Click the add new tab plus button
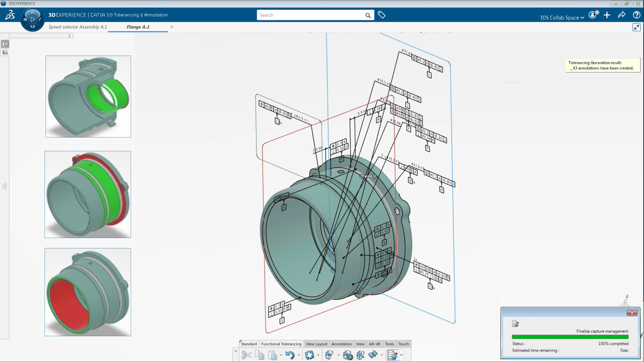 point(172,27)
